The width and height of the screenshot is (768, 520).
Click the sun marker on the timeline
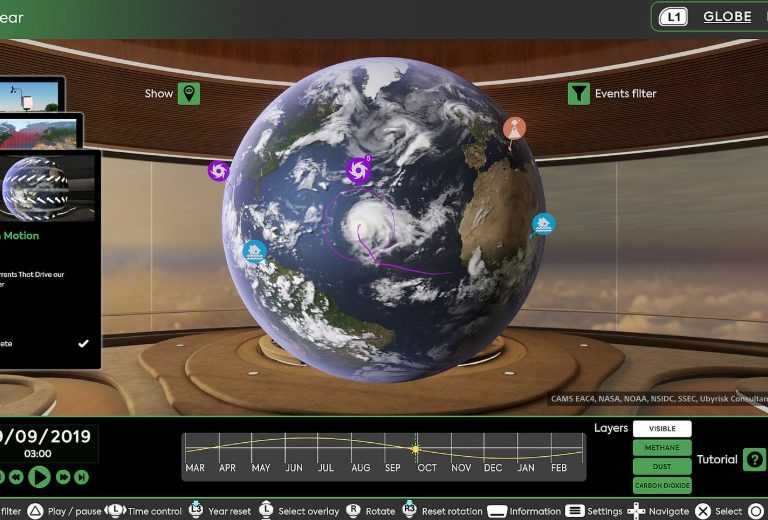pos(417,449)
